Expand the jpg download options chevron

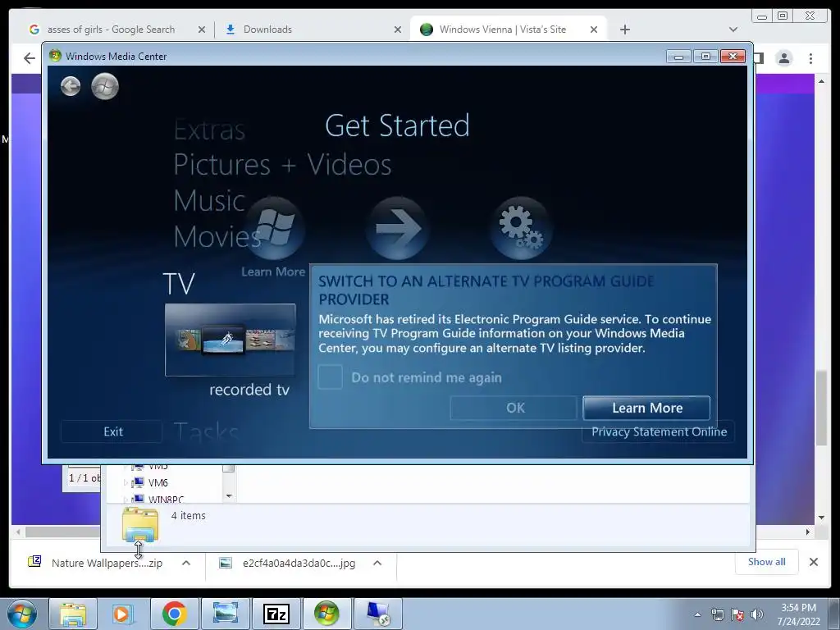[x=377, y=563]
